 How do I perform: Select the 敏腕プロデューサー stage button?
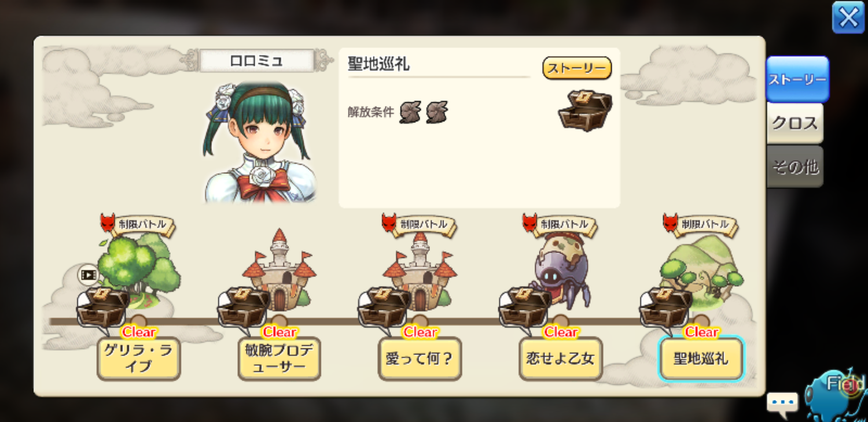(279, 359)
